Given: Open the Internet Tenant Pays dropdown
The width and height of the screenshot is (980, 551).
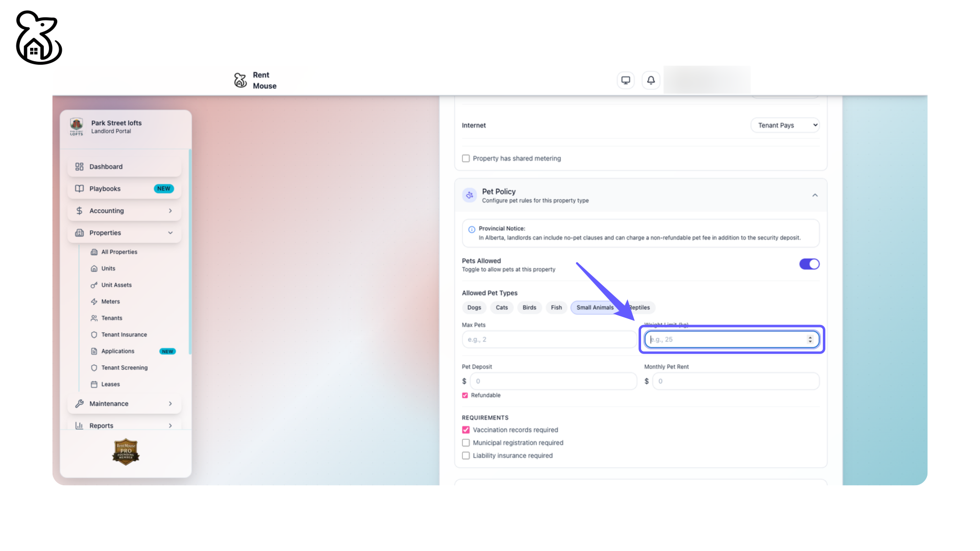Looking at the screenshot, I should coord(785,126).
